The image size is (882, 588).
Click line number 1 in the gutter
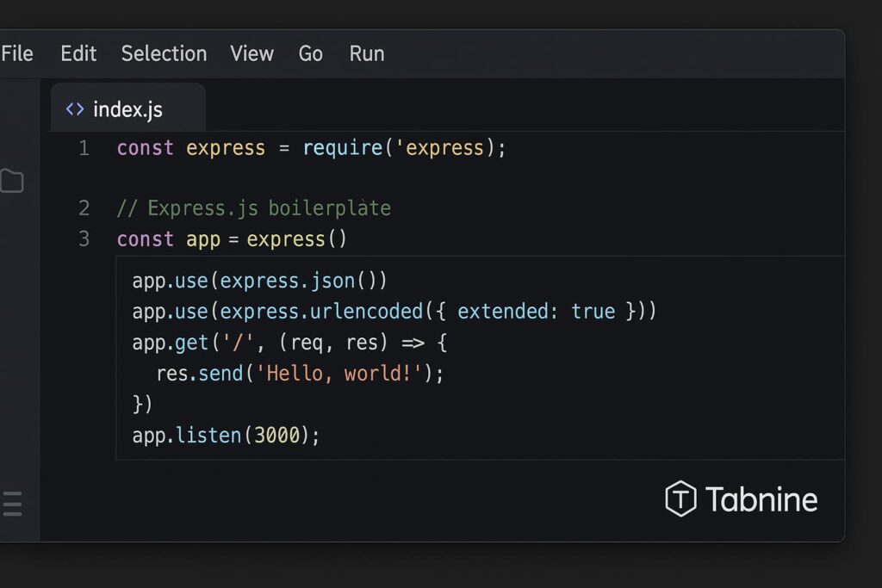(84, 148)
